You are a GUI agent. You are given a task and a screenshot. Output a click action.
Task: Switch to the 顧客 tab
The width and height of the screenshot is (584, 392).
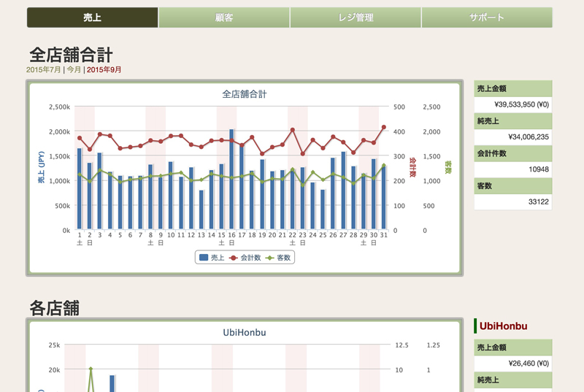(x=224, y=18)
